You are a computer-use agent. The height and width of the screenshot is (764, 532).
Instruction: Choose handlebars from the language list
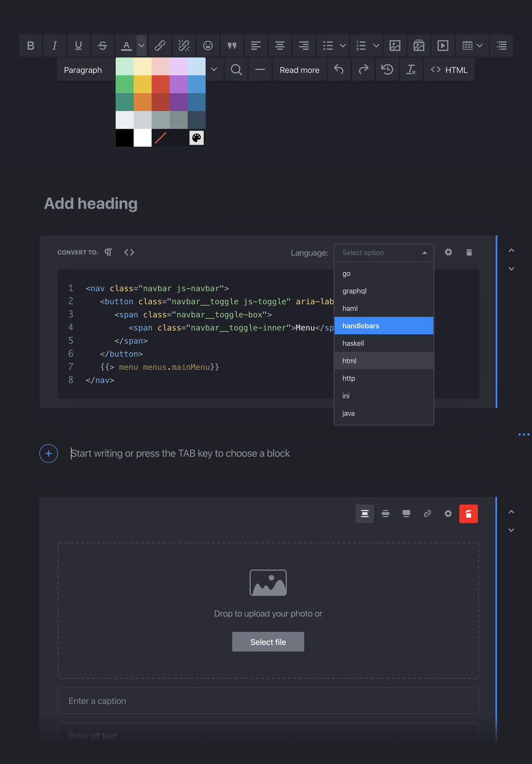pos(384,326)
